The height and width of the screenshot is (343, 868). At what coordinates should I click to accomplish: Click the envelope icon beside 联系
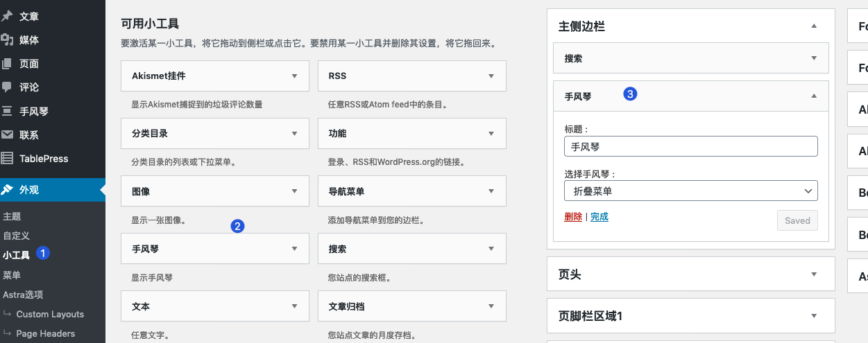(x=7, y=135)
